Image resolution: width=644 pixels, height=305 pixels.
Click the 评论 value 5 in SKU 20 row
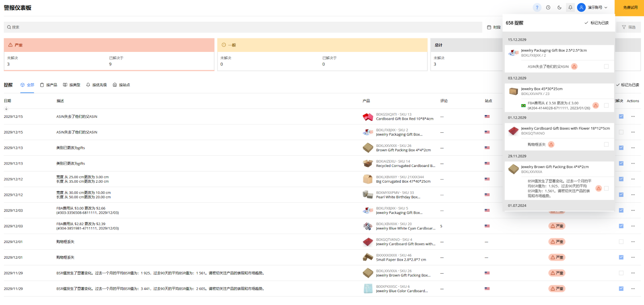click(441, 226)
